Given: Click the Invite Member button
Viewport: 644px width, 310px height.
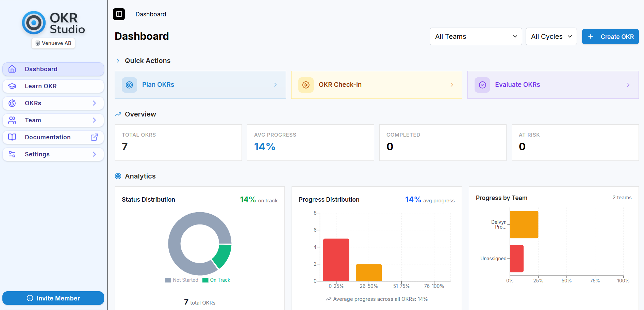Looking at the screenshot, I should 53,298.
